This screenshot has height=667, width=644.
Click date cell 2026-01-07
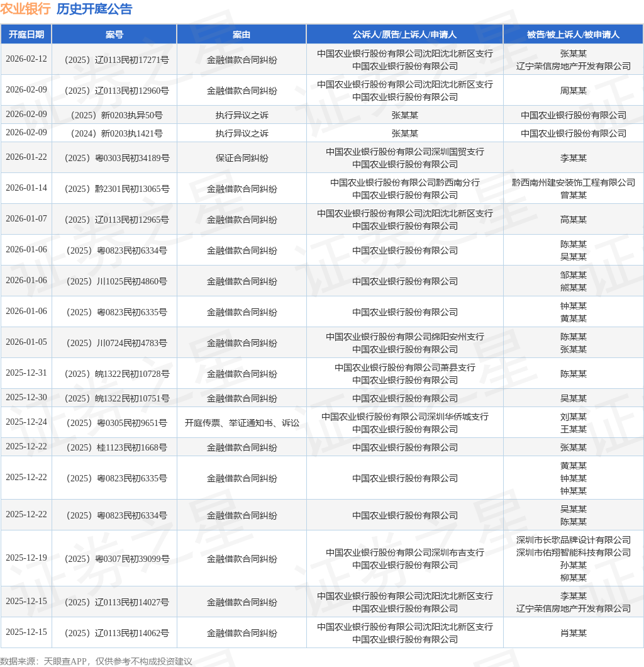(x=26, y=218)
